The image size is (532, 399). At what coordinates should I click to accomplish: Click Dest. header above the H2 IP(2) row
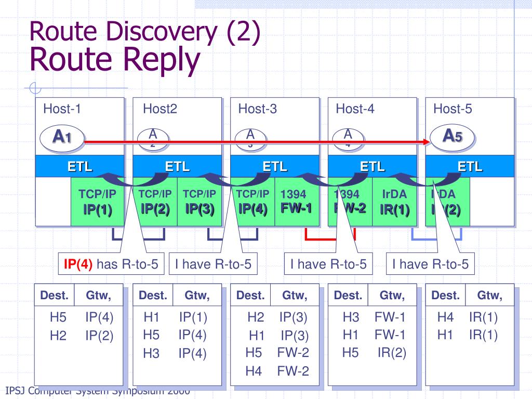[x=55, y=295]
